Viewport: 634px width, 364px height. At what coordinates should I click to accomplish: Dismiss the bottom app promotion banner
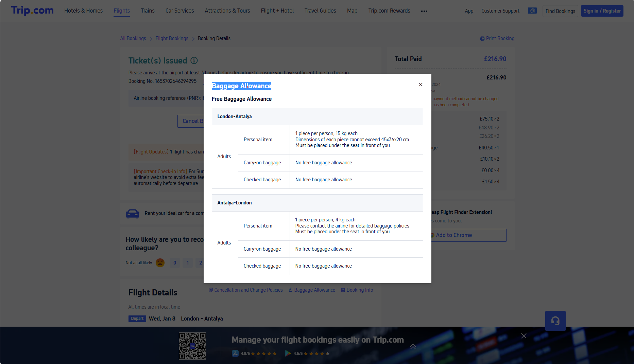(524, 336)
